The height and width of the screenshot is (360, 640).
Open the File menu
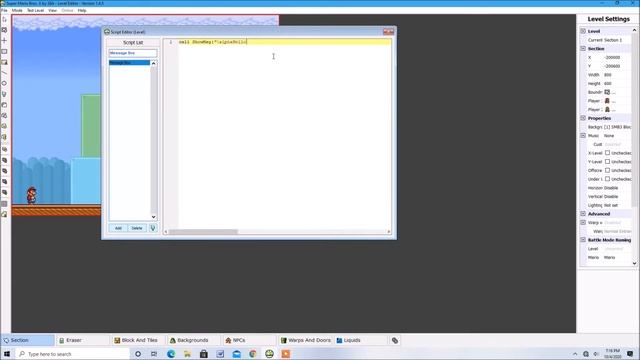[x=4, y=10]
